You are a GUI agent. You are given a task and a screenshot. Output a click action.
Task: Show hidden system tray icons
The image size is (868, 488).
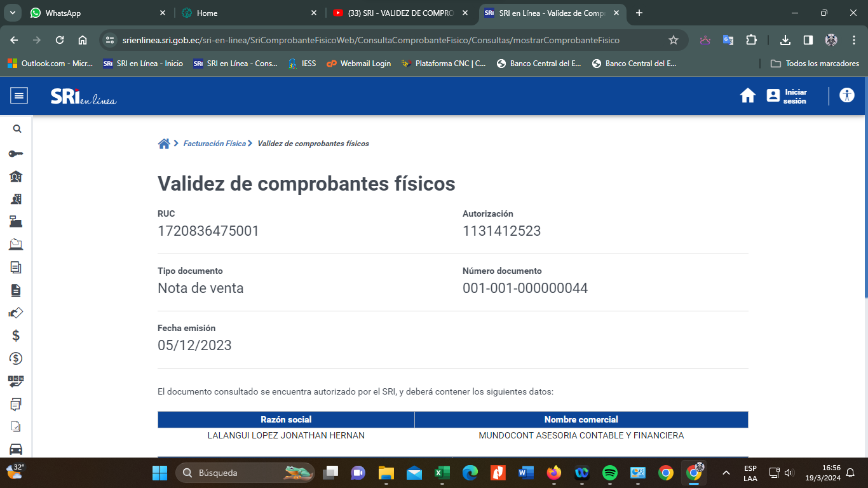(x=726, y=473)
